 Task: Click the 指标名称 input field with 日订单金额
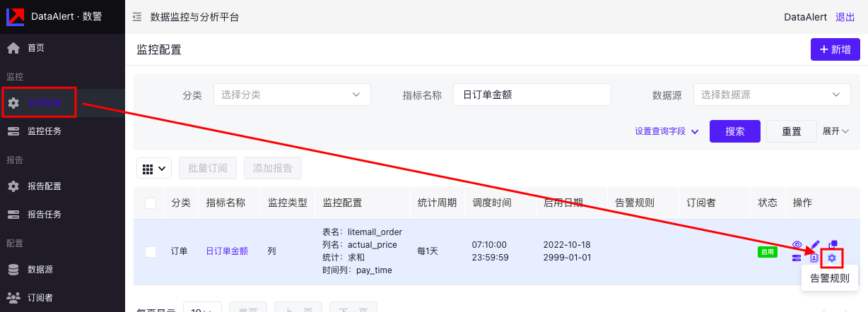tap(532, 95)
